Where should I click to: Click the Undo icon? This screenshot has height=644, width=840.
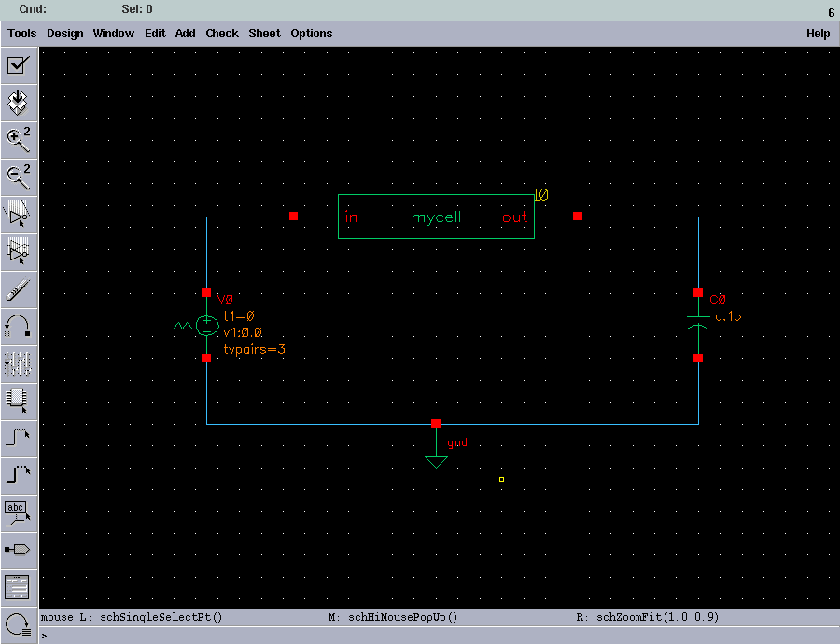(x=19, y=327)
